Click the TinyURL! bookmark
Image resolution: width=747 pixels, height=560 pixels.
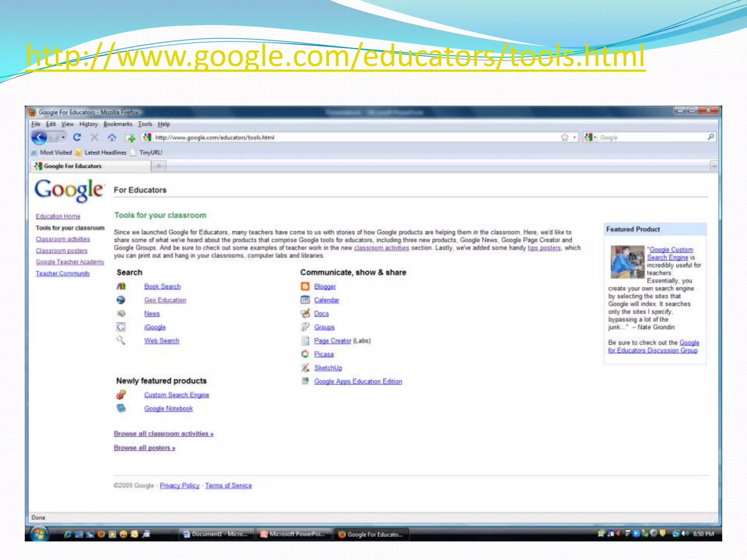coord(146,152)
